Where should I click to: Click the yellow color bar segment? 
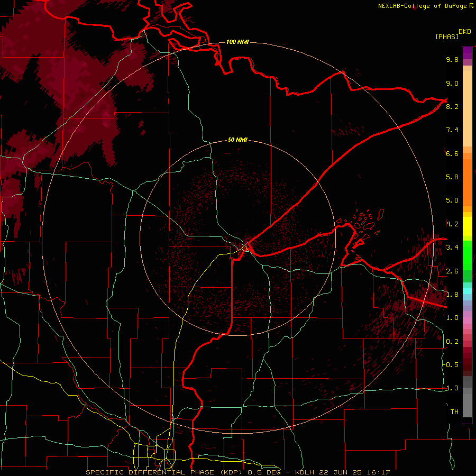pyautogui.click(x=467, y=226)
